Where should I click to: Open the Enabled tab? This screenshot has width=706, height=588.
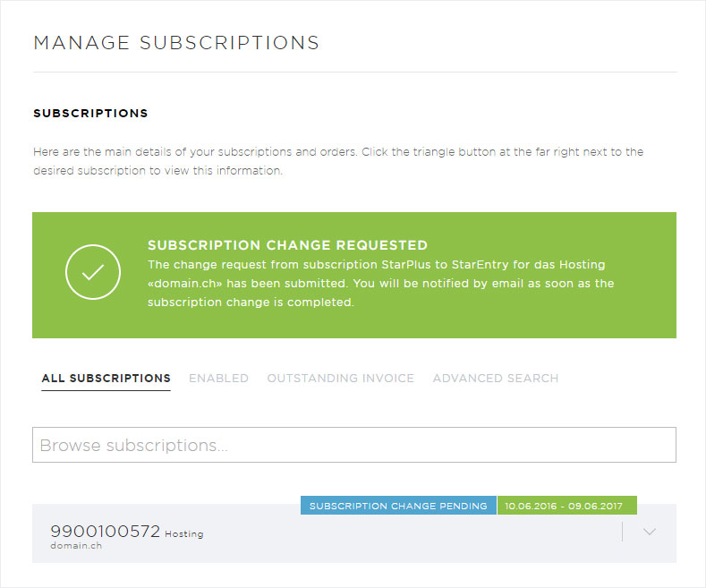point(218,379)
